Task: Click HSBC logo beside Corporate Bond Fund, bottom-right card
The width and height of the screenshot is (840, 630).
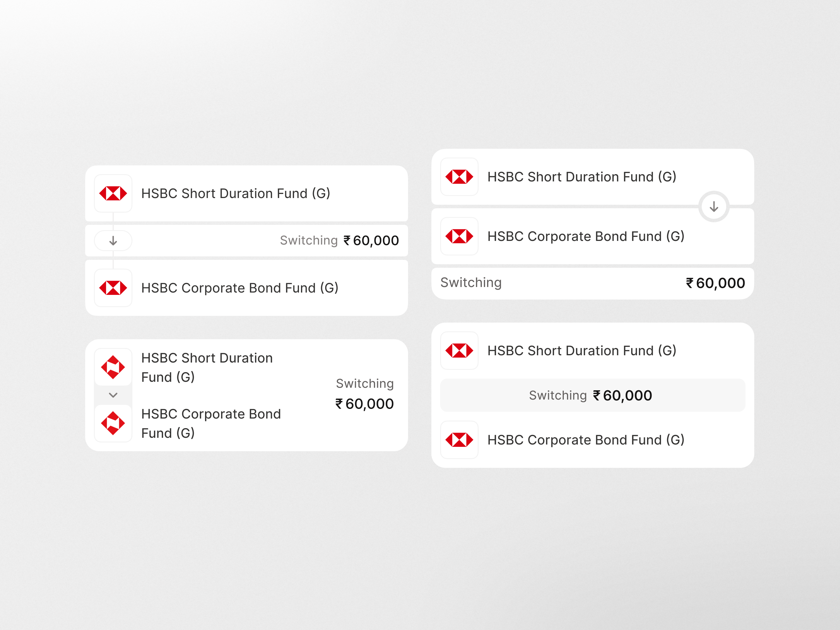Action: pyautogui.click(x=459, y=440)
